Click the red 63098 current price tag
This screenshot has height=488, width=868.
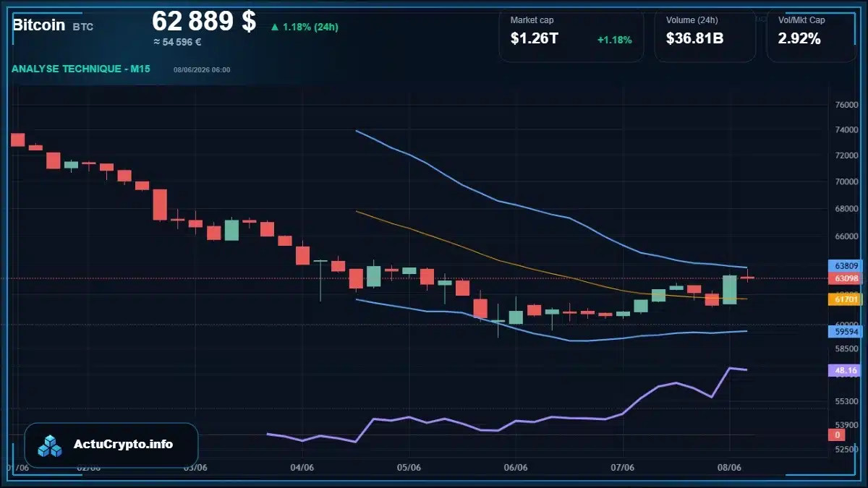[x=844, y=278]
